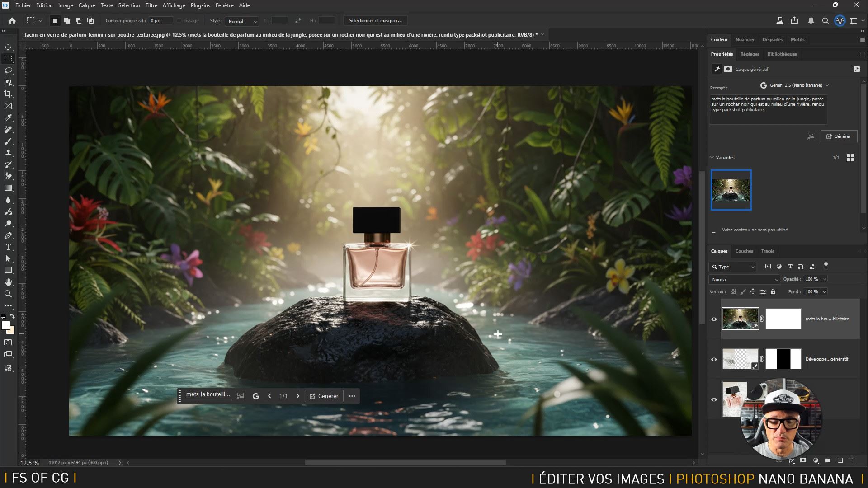Image resolution: width=868 pixels, height=488 pixels.
Task: Click the trash icon in Layers panel
Action: pos(852,460)
